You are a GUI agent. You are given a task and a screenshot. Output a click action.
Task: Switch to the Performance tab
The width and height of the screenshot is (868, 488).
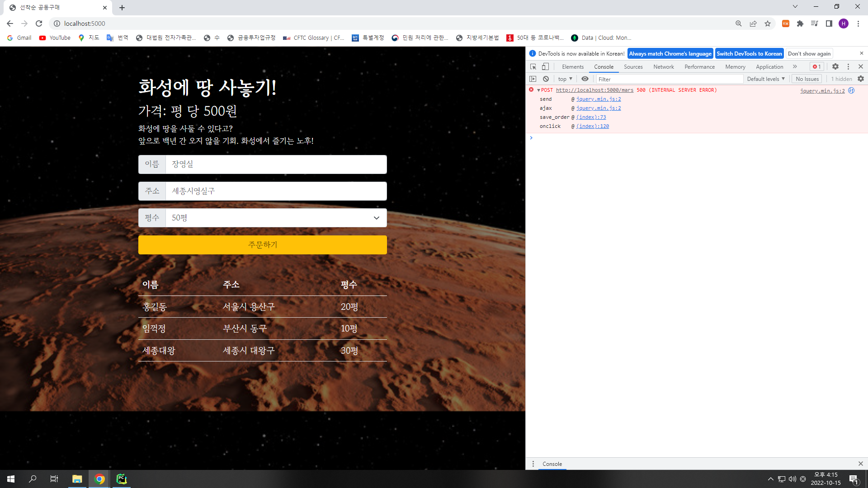pos(699,66)
